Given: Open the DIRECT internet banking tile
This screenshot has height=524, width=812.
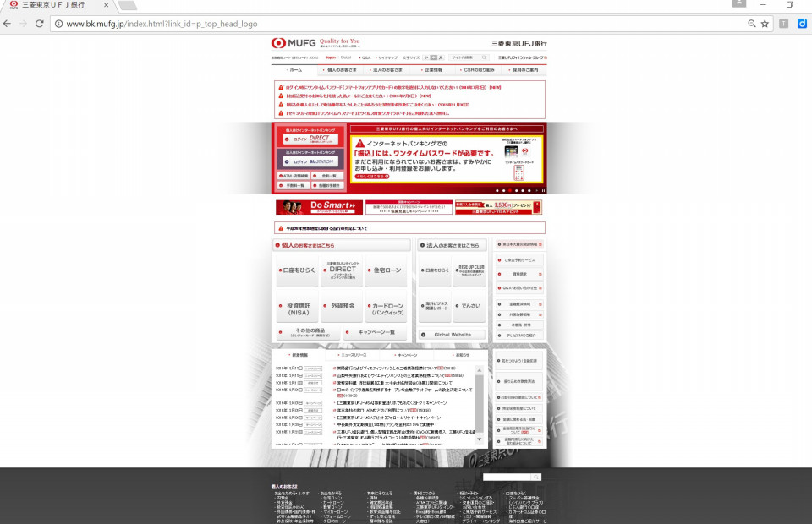Looking at the screenshot, I should click(x=341, y=270).
